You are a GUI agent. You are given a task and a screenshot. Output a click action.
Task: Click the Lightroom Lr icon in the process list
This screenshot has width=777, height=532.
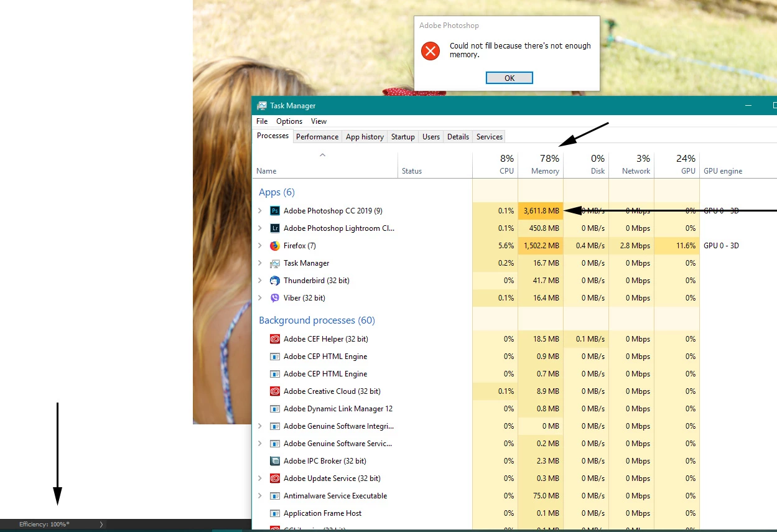point(275,228)
